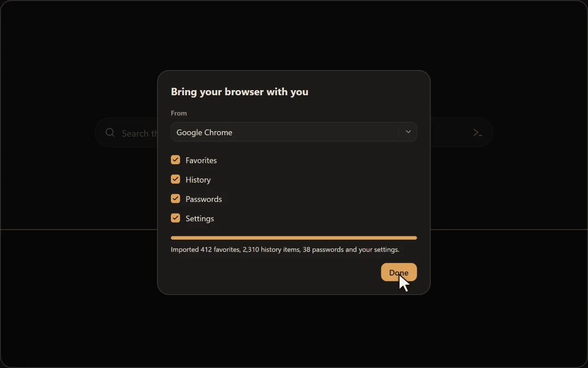Uncheck the History checkbox
The height and width of the screenshot is (368, 588).
175,179
